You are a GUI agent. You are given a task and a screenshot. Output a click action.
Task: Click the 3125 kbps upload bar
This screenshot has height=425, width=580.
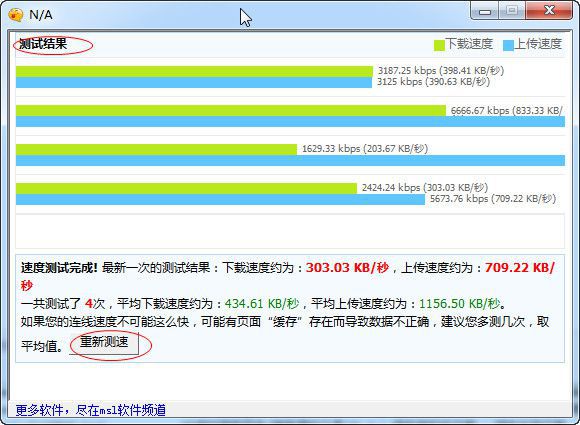(x=194, y=82)
